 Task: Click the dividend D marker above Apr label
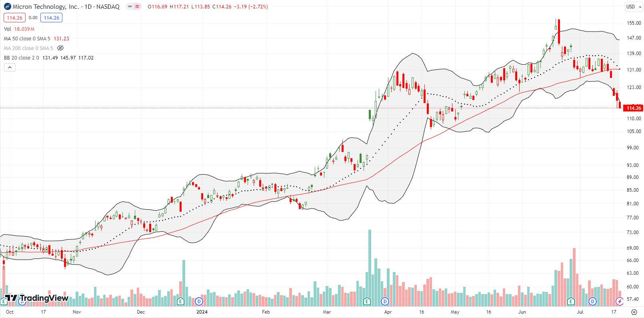click(385, 301)
